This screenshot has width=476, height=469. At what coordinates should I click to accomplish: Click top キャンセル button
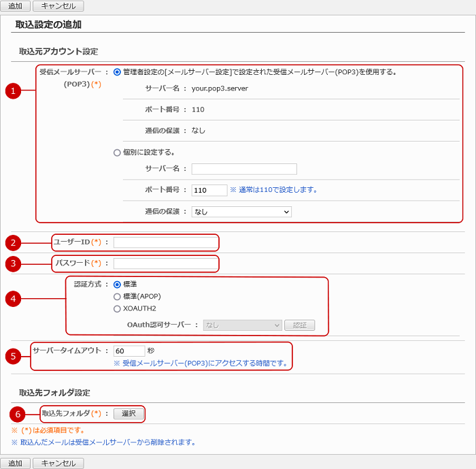tap(58, 6)
